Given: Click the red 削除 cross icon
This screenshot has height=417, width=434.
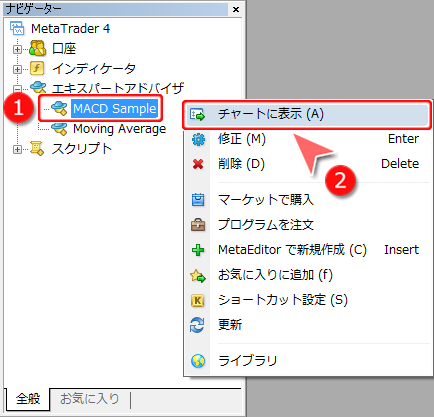Looking at the screenshot, I should 198,164.
